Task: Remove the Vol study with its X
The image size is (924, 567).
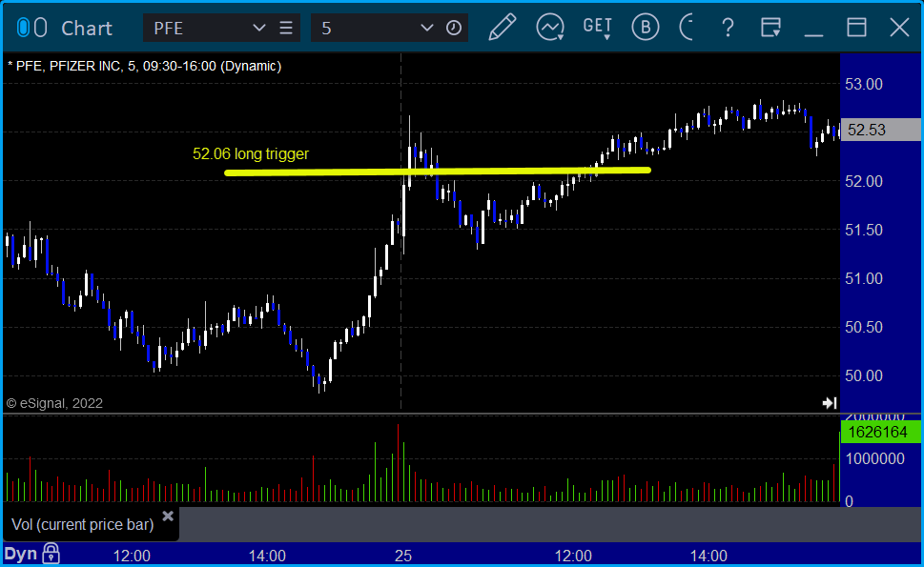Action: click(168, 516)
